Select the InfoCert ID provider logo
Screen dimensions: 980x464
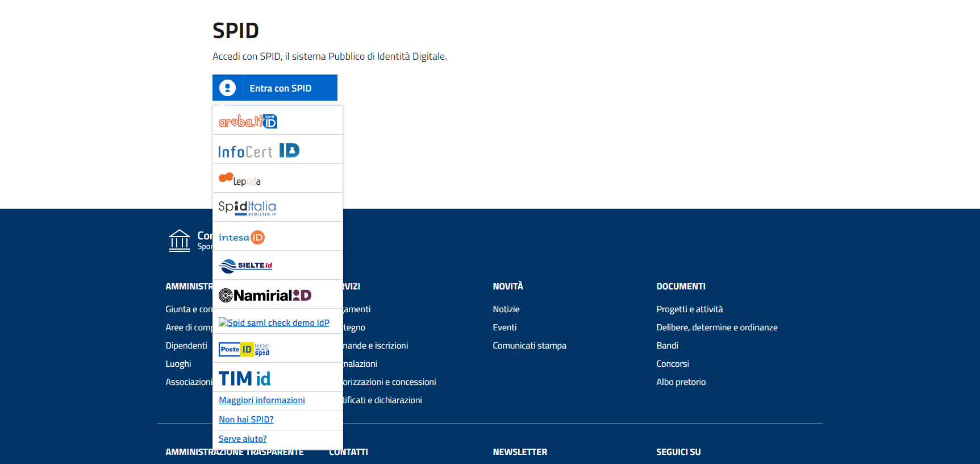258,151
